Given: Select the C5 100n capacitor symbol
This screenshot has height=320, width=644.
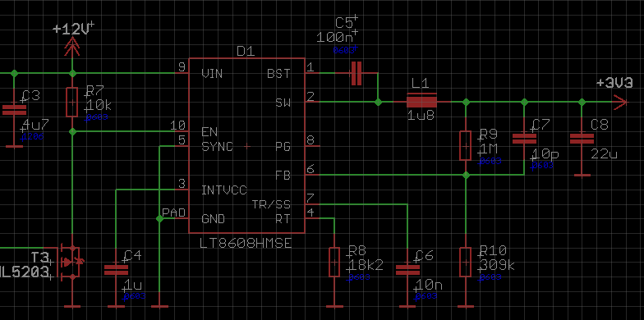Looking at the screenshot, I should [356, 73].
